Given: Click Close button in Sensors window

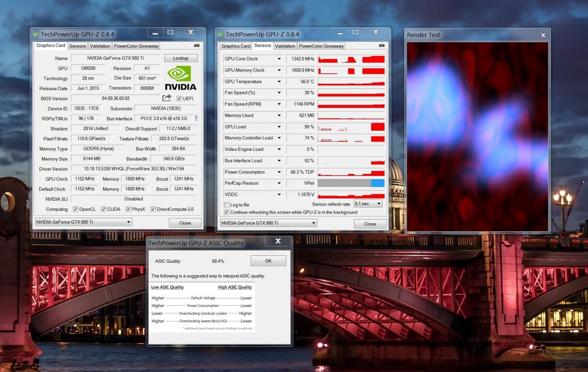Looking at the screenshot, I should (x=370, y=224).
